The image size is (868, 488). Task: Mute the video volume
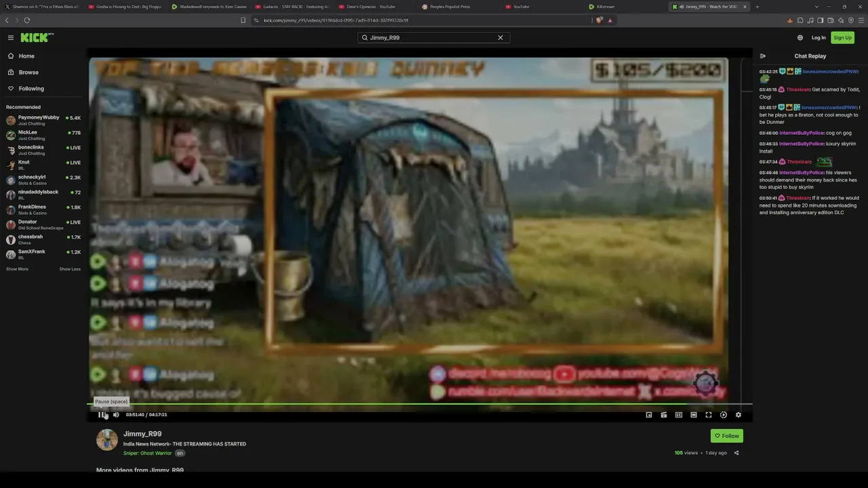tap(116, 415)
